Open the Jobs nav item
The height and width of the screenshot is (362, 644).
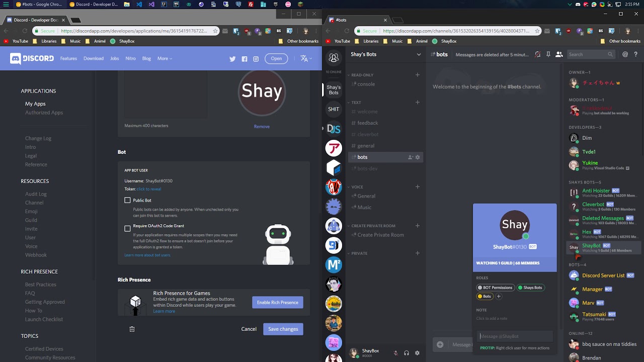tap(115, 58)
